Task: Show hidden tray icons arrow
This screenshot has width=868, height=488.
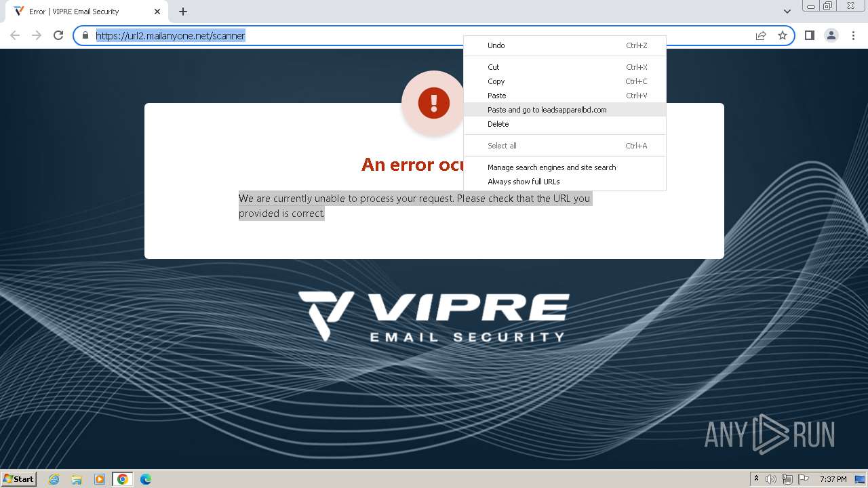Action: click(756, 479)
